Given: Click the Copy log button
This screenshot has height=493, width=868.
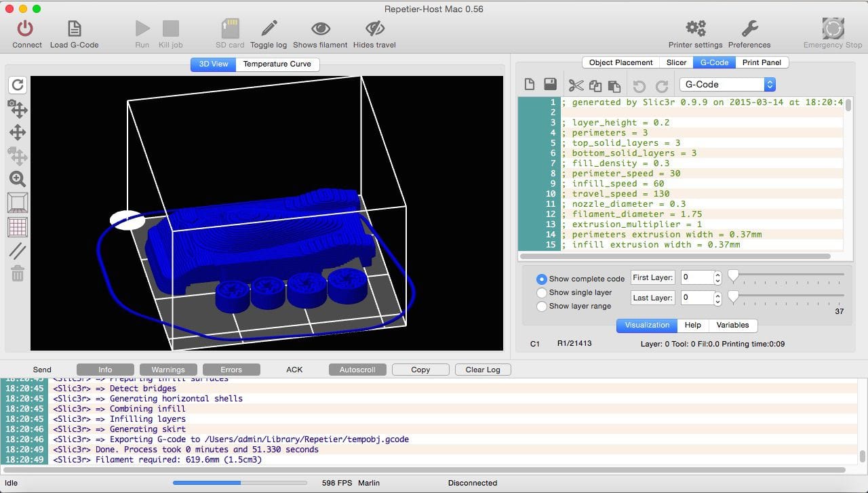Looking at the screenshot, I should (x=420, y=370).
